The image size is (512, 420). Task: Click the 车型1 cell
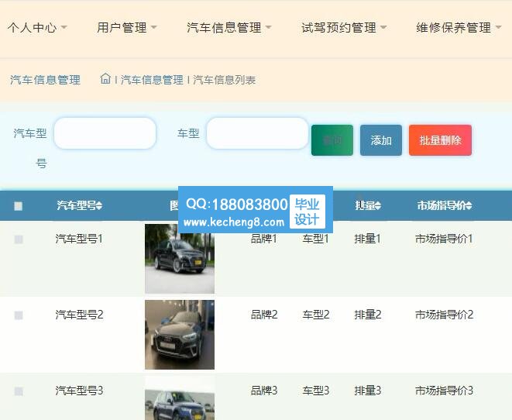coord(315,239)
